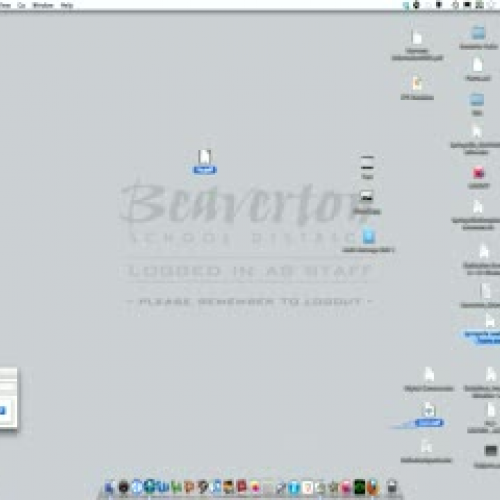Select the red application icon on the desktop
This screenshot has width=500, height=500.
click(479, 173)
